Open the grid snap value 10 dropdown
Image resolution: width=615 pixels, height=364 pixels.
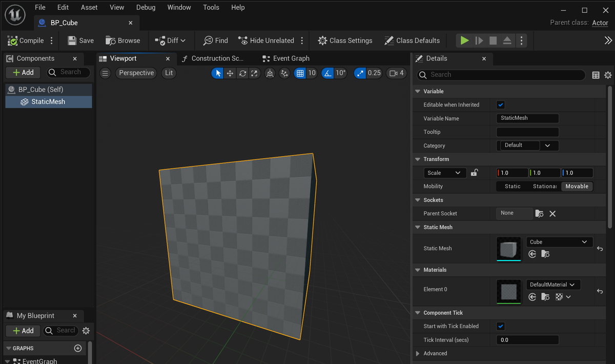coord(312,73)
